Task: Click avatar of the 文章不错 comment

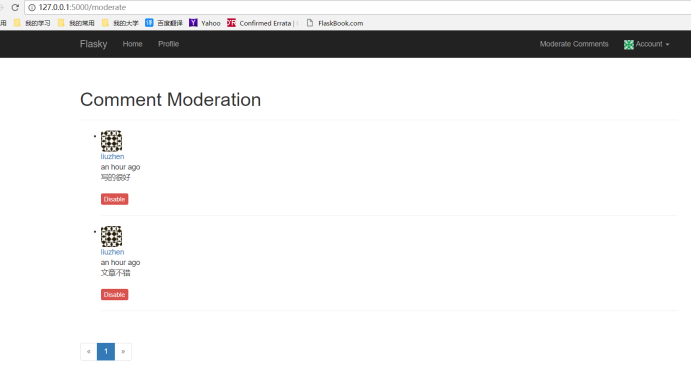Action: (111, 236)
